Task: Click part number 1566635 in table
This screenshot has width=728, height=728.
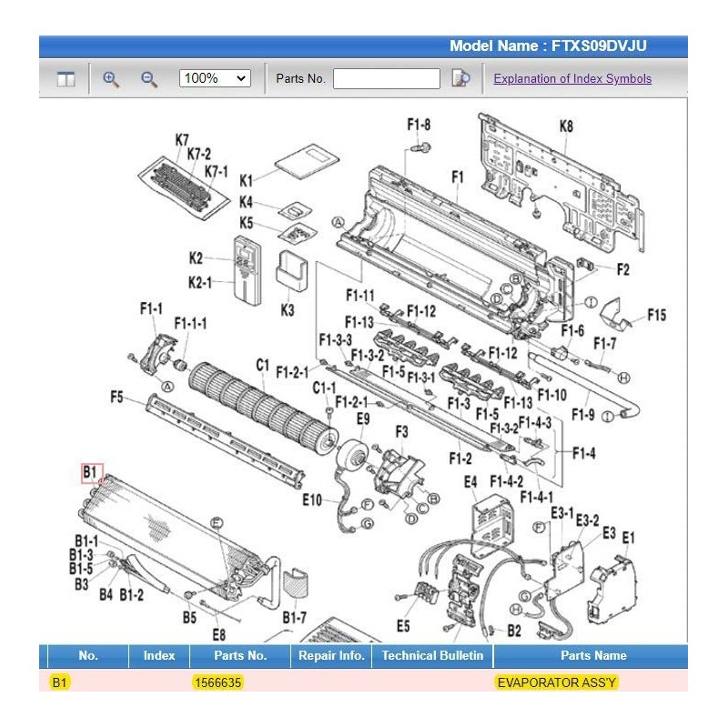Action: coord(217,682)
